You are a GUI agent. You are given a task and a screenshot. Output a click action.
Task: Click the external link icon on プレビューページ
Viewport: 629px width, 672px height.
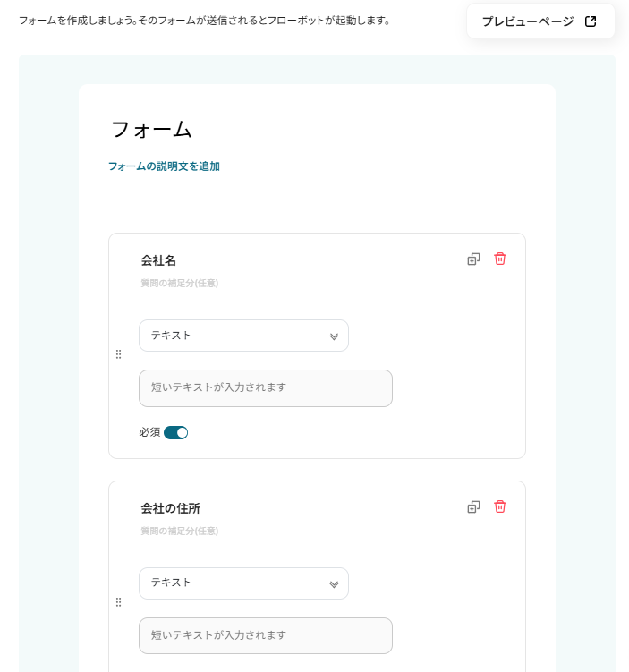coord(591,21)
